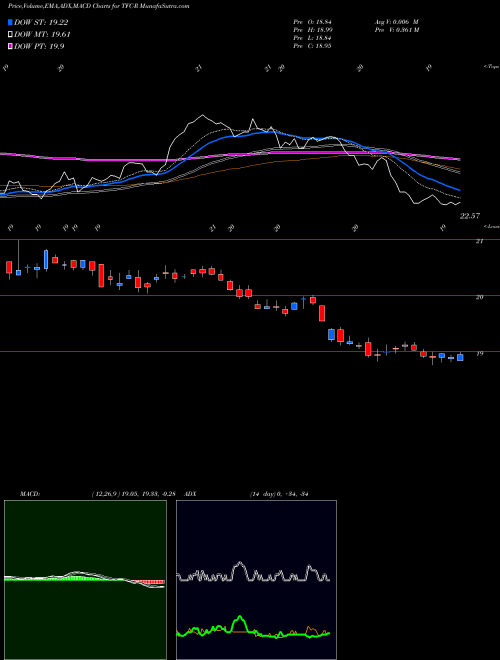Click the 'MACD:' panel heading
The image size is (500, 660).
[29, 494]
